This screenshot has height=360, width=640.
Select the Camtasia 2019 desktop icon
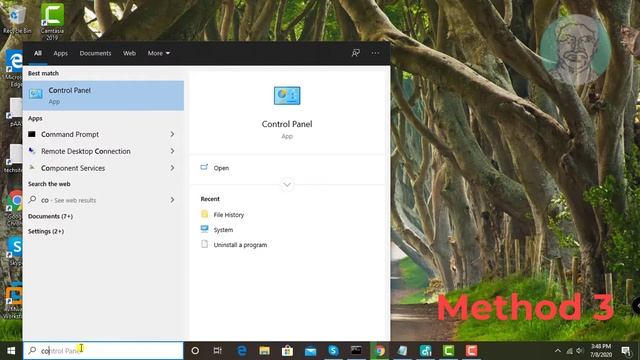tap(52, 21)
